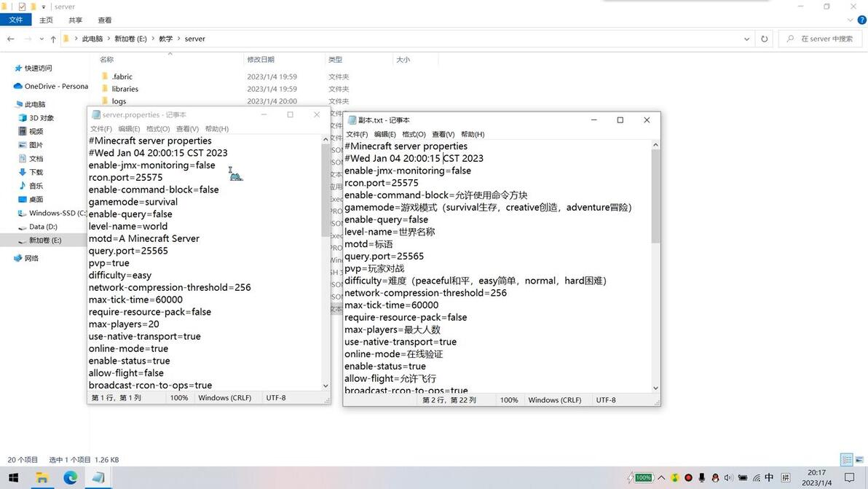Click scroll-down arrow in 副本.txt Notepad

coord(655,388)
